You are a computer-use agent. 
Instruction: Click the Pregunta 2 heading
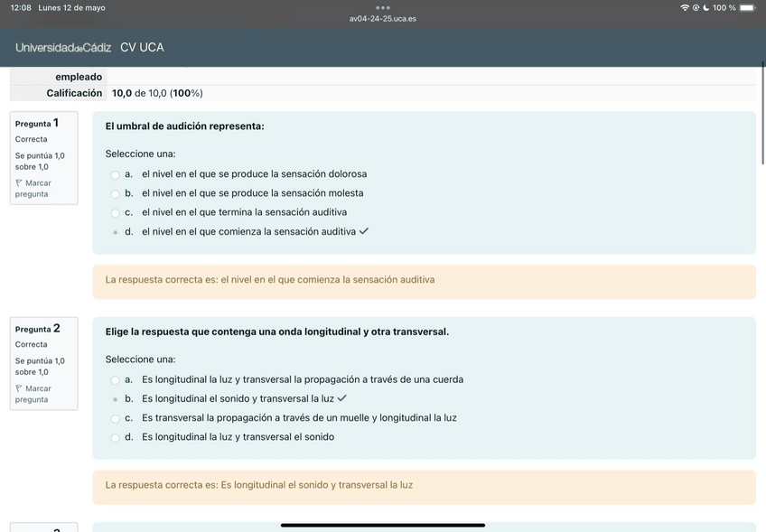coord(37,328)
